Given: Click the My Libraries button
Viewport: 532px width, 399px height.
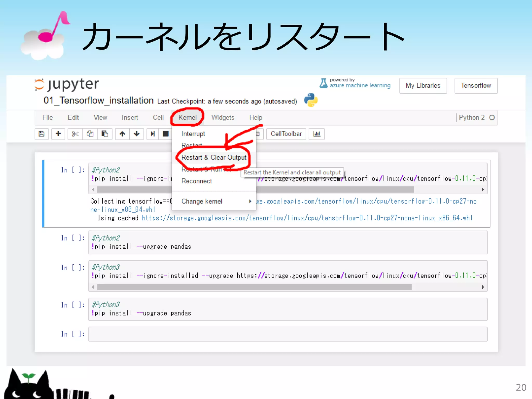Looking at the screenshot, I should [x=423, y=85].
